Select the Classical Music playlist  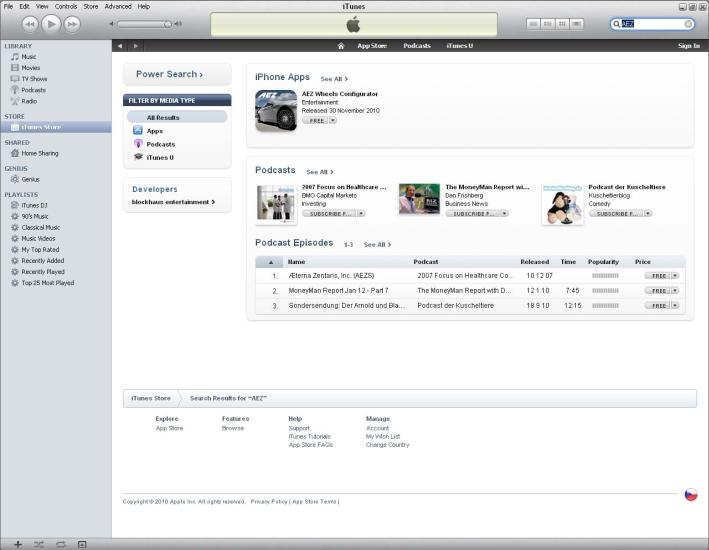40,228
